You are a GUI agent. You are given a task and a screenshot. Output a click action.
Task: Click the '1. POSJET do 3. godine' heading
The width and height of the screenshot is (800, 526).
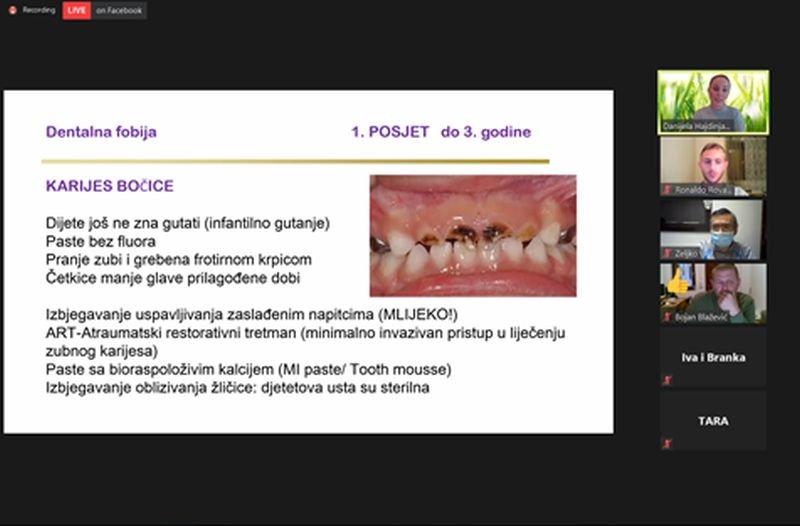click(440, 131)
